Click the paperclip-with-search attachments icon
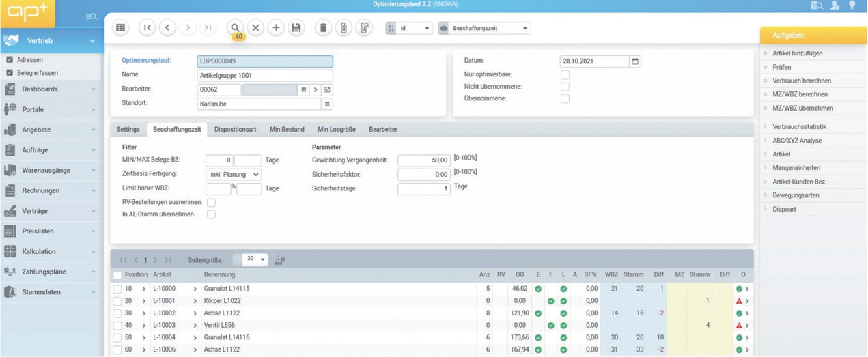Image resolution: width=868 pixels, height=357 pixels. coord(364,28)
